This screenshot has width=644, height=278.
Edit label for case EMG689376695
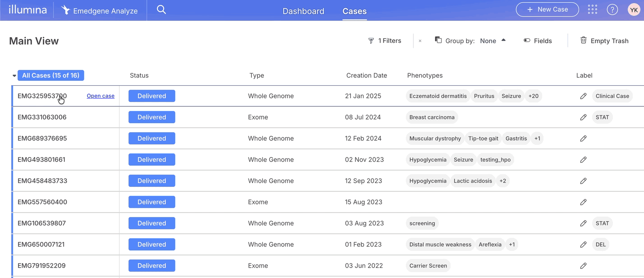(x=583, y=139)
